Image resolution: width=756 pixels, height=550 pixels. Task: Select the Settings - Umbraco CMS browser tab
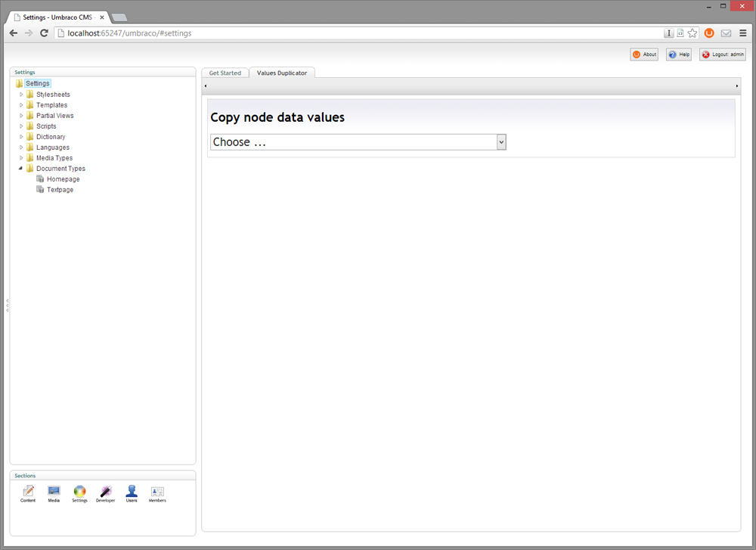pyautogui.click(x=58, y=17)
